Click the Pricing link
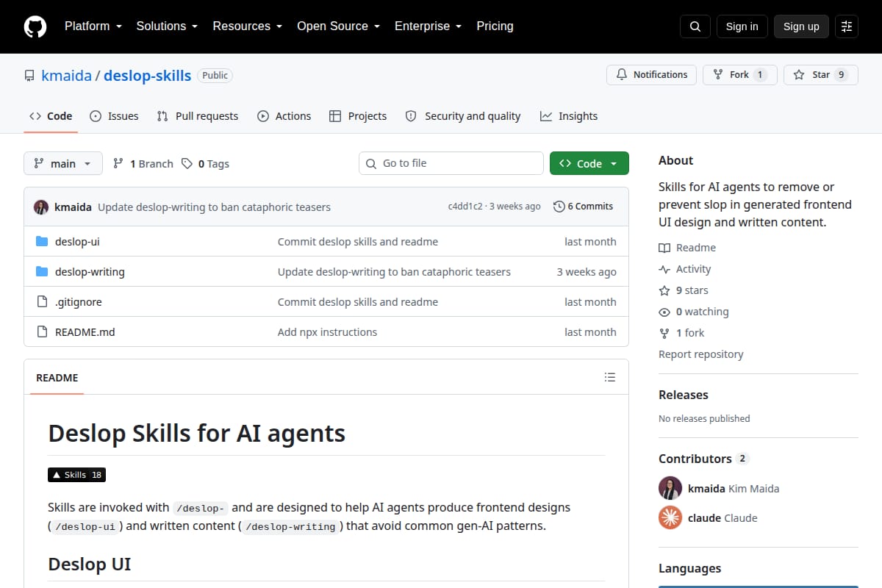This screenshot has height=588, width=882. (495, 26)
